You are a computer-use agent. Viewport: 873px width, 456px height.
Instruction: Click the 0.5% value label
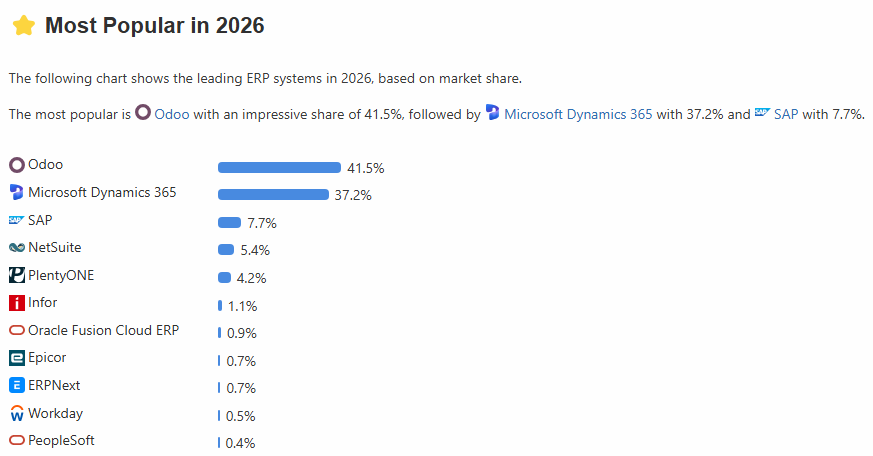coord(241,416)
